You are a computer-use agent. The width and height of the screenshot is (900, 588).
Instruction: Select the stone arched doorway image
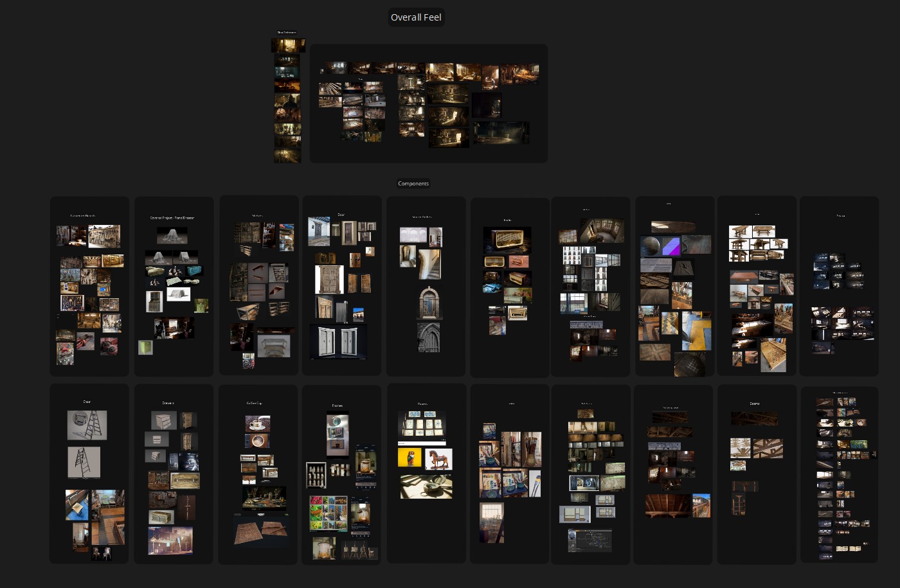pyautogui.click(x=429, y=302)
